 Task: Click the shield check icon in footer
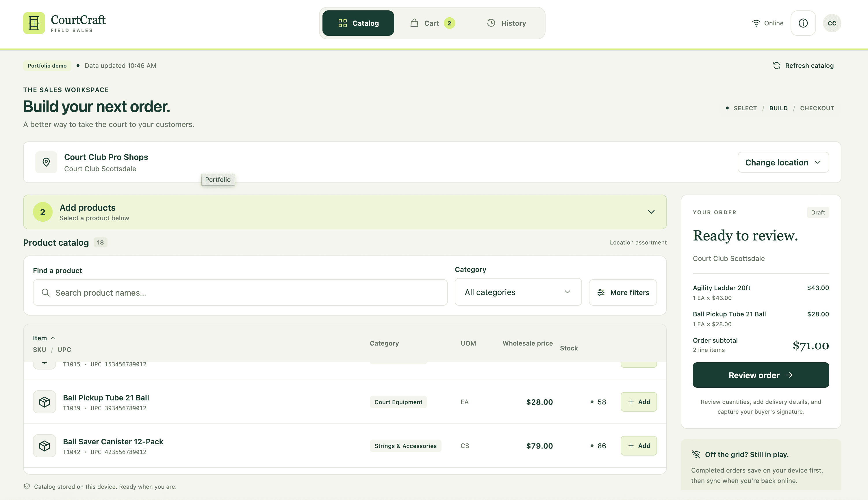tap(27, 486)
